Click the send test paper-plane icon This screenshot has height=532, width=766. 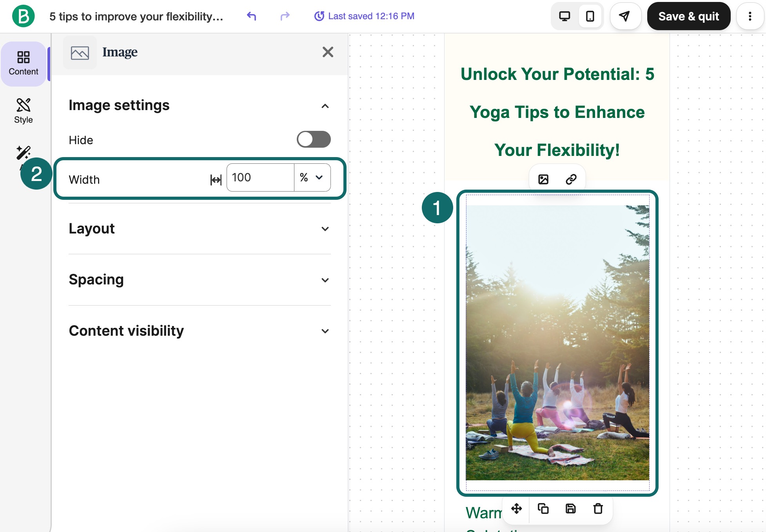(625, 16)
